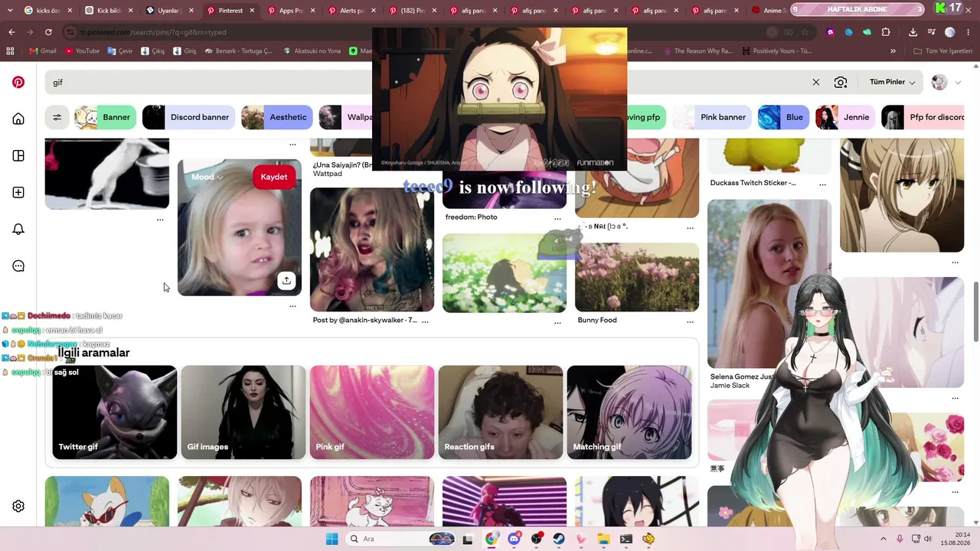The height and width of the screenshot is (551, 980).
Task: Open the Twitter gif related search
Action: (115, 412)
